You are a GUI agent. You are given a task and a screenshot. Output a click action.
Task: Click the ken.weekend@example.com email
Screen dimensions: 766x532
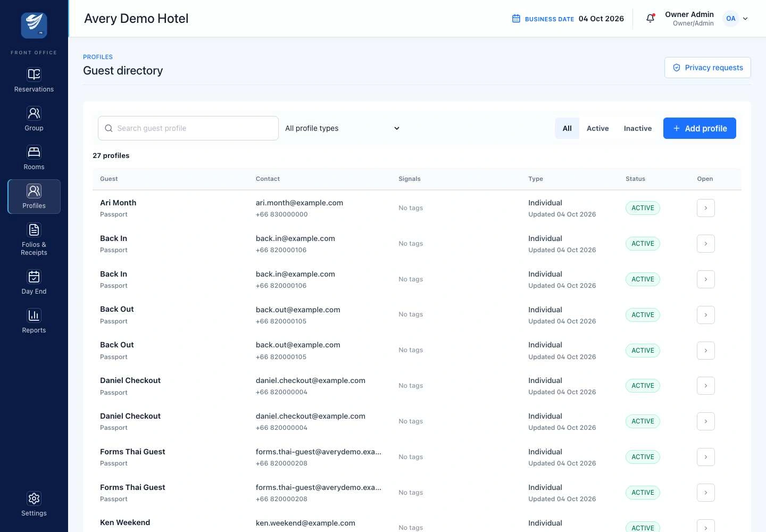305,523
